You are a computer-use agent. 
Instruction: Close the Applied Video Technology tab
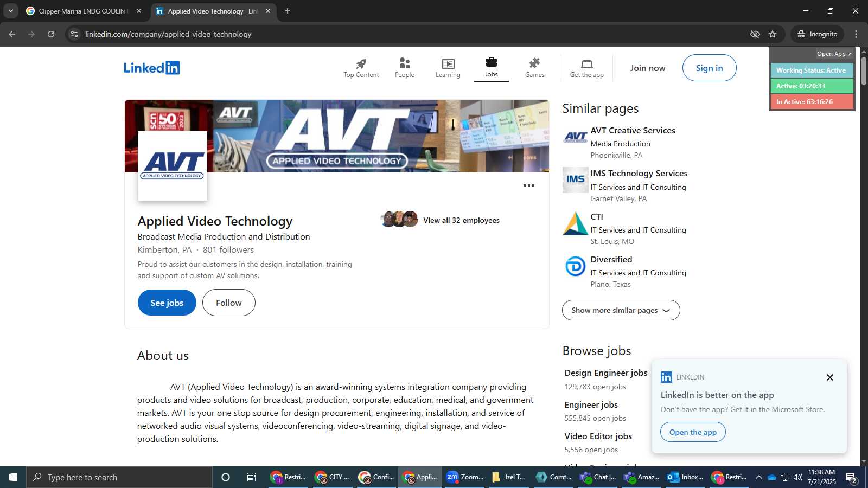(x=268, y=11)
